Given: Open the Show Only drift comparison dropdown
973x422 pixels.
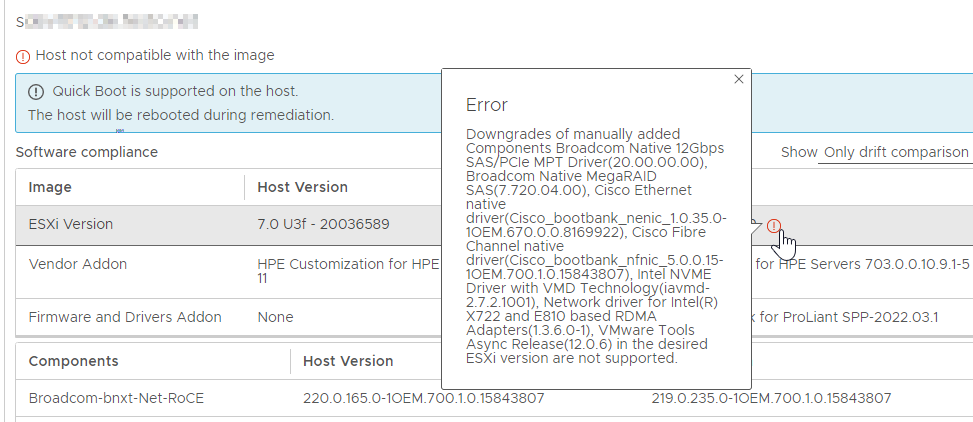Looking at the screenshot, I should 895,153.
